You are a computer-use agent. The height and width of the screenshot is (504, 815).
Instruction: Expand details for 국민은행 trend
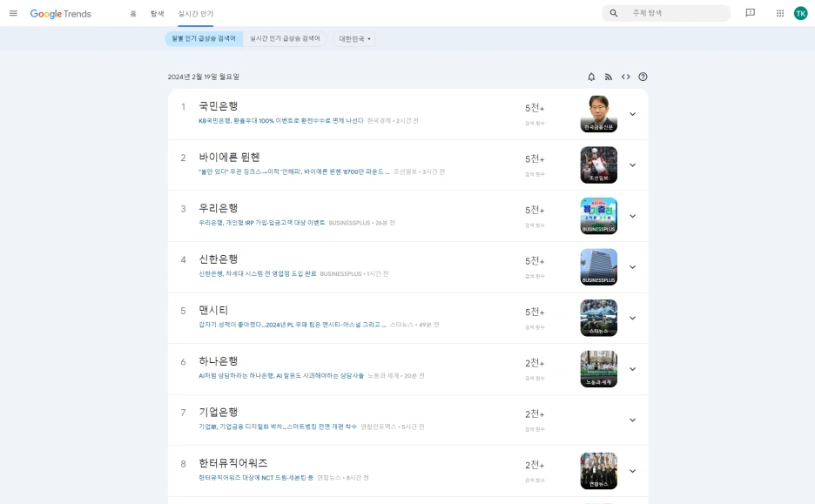[633, 114]
